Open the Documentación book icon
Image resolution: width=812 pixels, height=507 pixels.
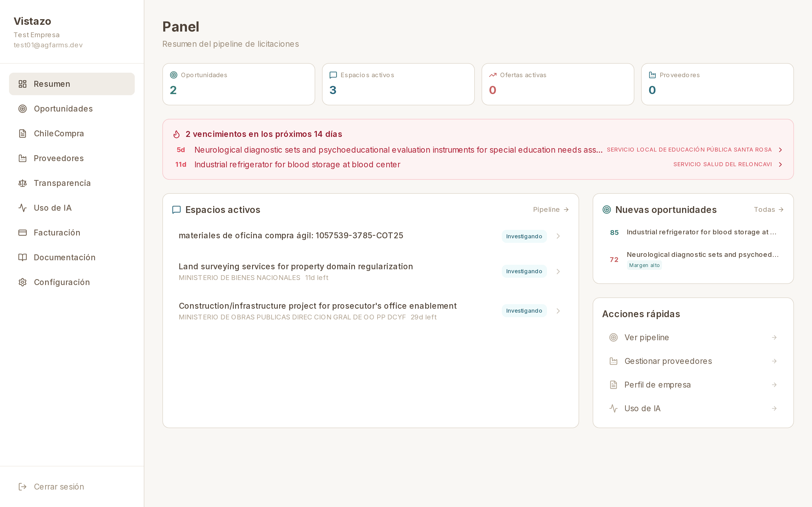pos(22,257)
